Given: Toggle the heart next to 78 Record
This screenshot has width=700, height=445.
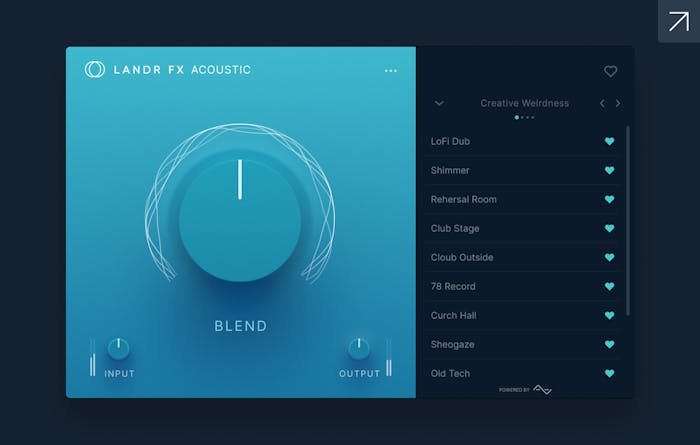Looking at the screenshot, I should tap(609, 287).
